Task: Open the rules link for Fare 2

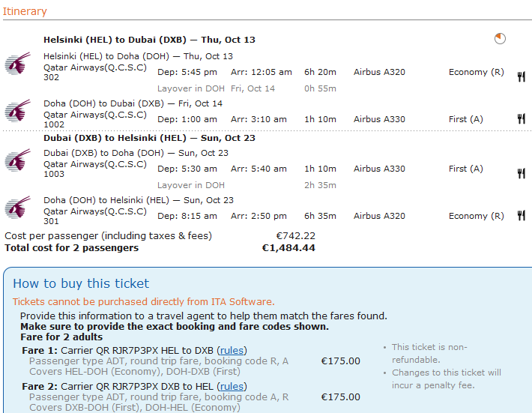Action: click(x=232, y=386)
